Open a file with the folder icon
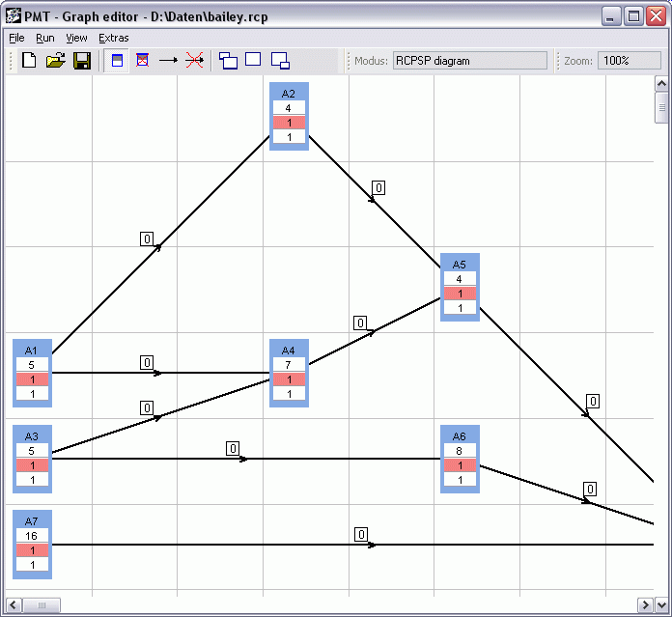The width and height of the screenshot is (672, 617). pyautogui.click(x=55, y=61)
